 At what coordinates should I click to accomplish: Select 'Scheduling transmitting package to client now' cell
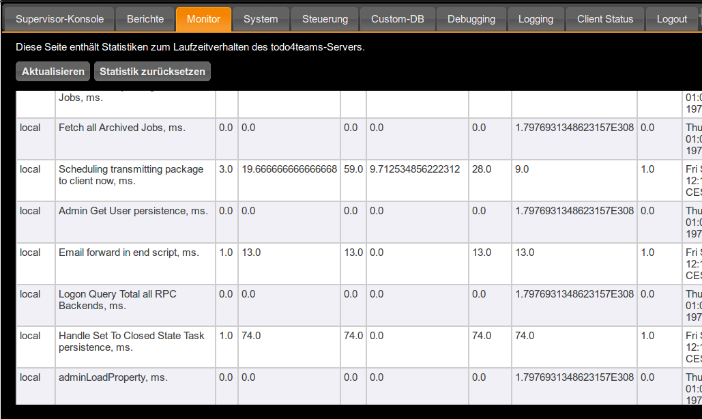[135, 180]
